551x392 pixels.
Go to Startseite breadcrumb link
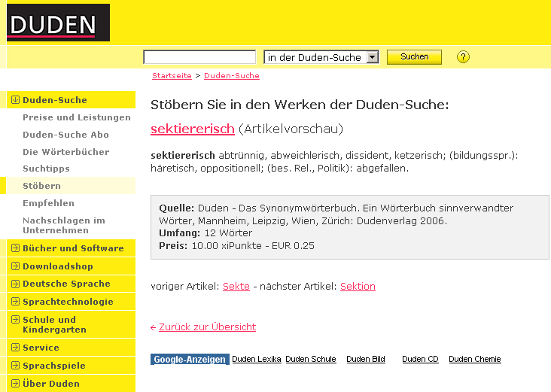pos(172,76)
